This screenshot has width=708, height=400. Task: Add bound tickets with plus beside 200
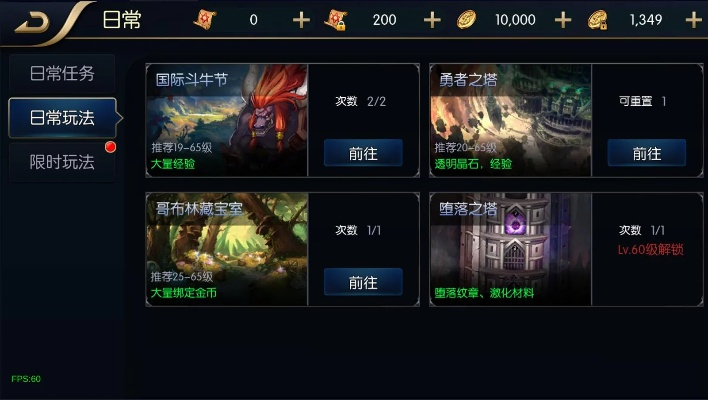click(432, 20)
